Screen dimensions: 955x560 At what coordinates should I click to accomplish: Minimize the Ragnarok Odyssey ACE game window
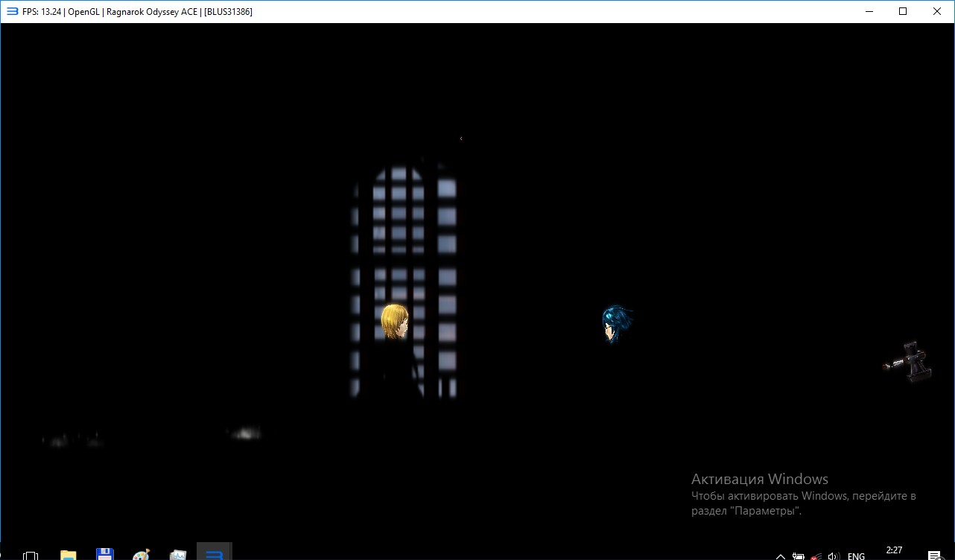[x=869, y=11]
